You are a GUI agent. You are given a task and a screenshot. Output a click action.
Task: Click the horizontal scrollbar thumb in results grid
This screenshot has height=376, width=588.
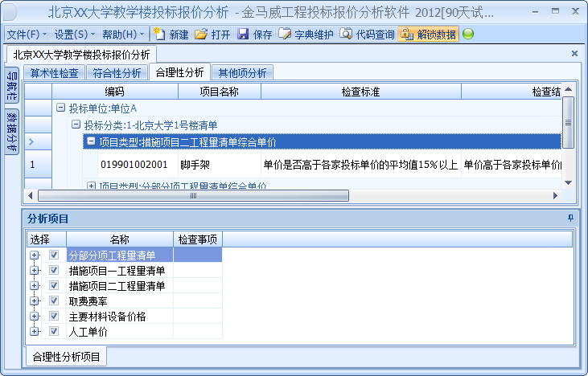(x=193, y=195)
